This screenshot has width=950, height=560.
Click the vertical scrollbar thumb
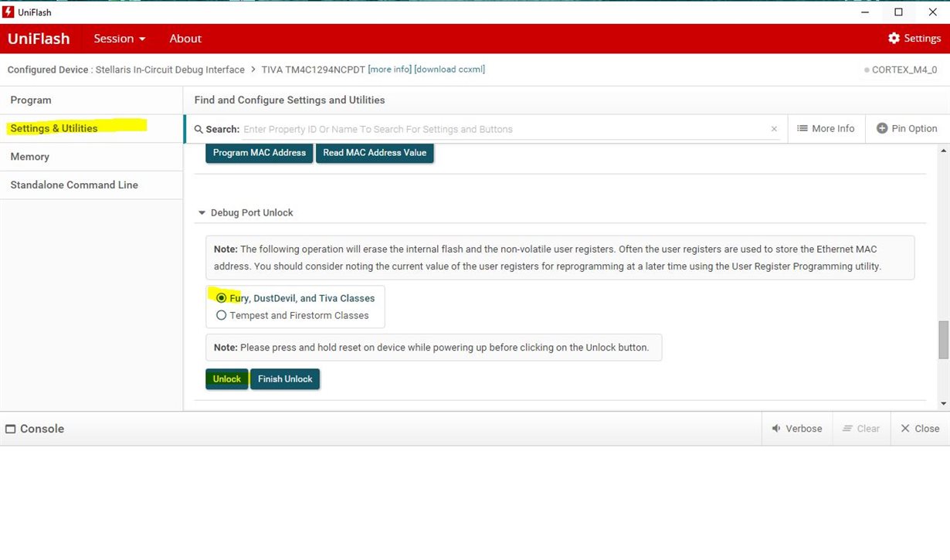(943, 340)
